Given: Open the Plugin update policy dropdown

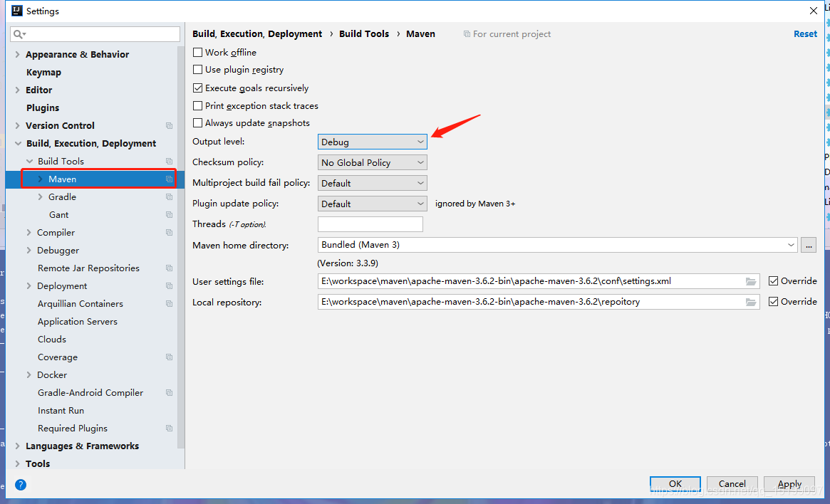Looking at the screenshot, I should [x=372, y=204].
